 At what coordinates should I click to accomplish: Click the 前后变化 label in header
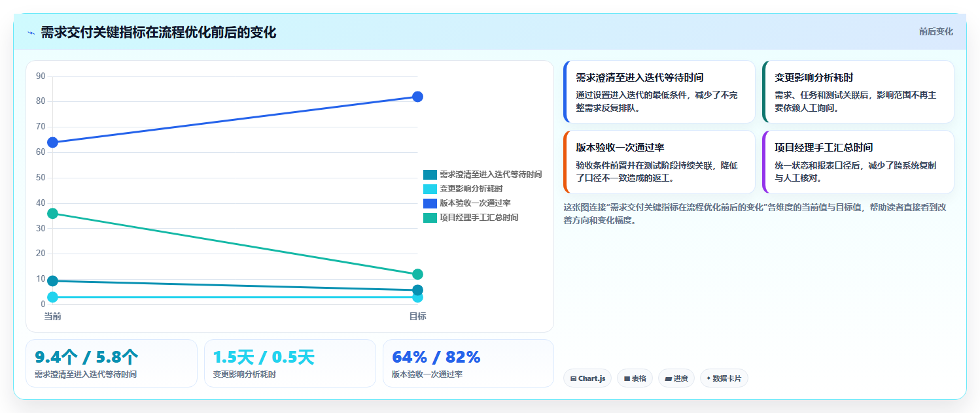[x=936, y=31]
